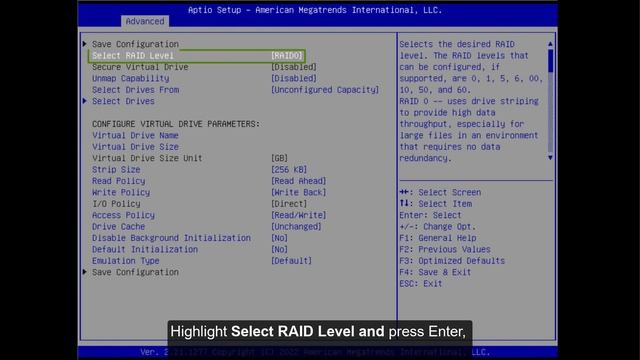The image size is (640, 360).
Task: Change the [RAID0] value
Action: [x=287, y=56]
